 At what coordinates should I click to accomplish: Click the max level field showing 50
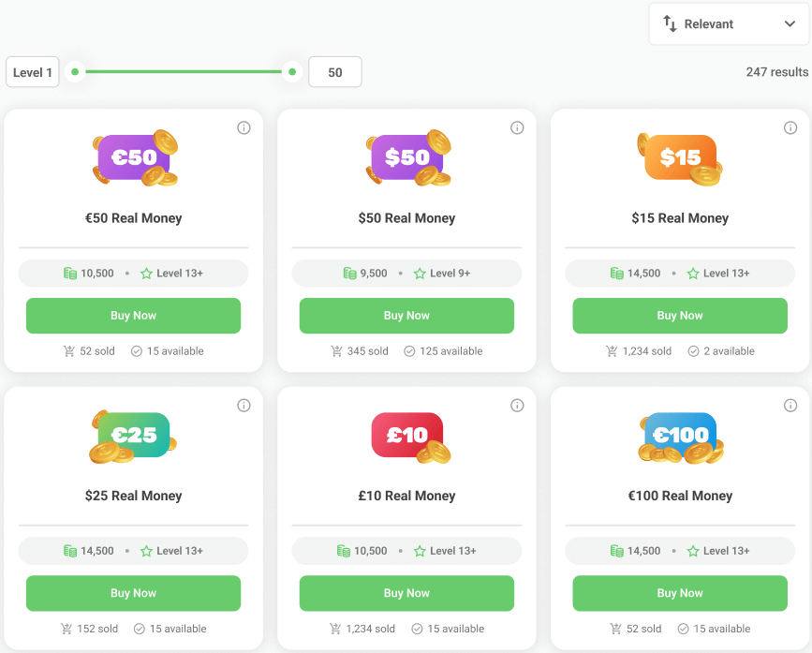tap(334, 72)
